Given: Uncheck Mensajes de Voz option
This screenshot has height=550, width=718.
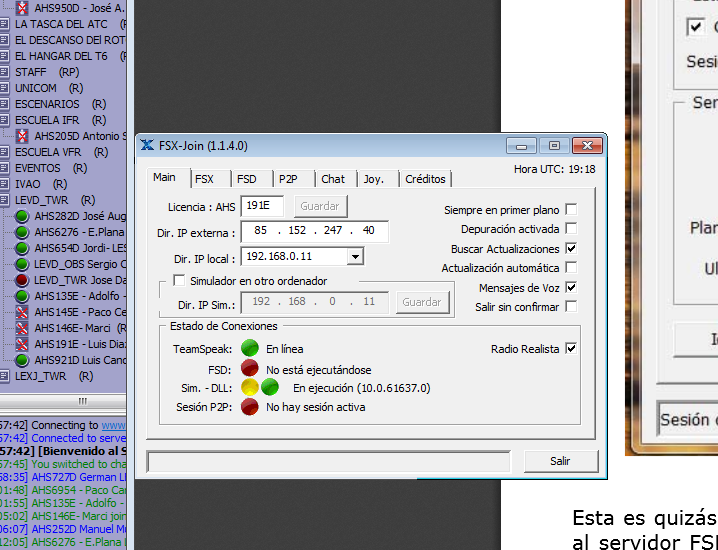Looking at the screenshot, I should (571, 288).
